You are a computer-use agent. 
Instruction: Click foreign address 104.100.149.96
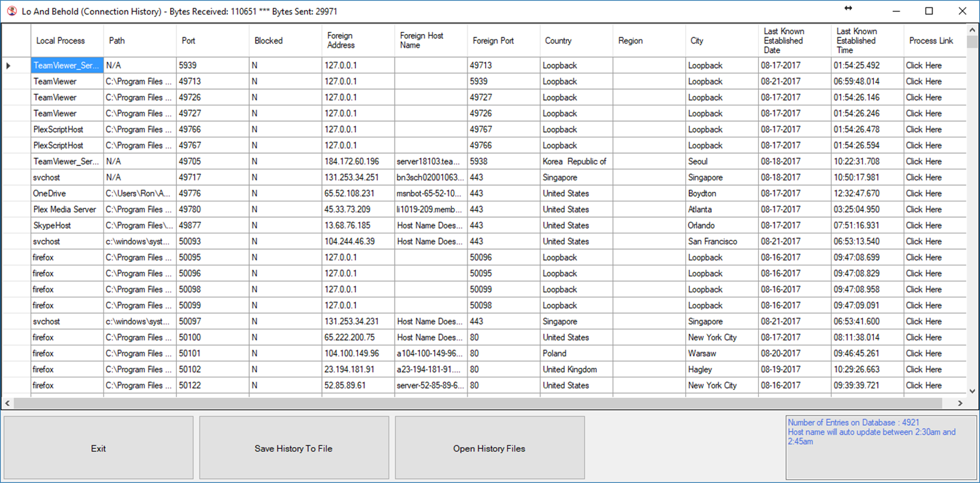358,353
